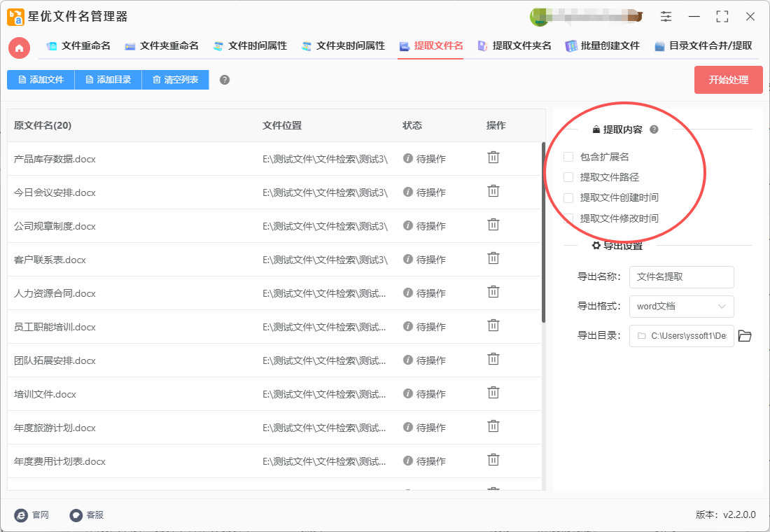Click the file list vertical scrollbar

click(x=543, y=231)
